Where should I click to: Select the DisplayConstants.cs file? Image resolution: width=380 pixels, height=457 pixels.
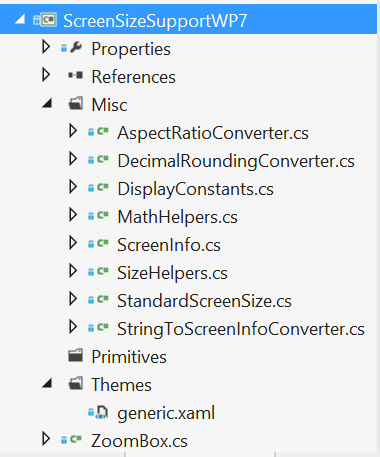pyautogui.click(x=196, y=189)
